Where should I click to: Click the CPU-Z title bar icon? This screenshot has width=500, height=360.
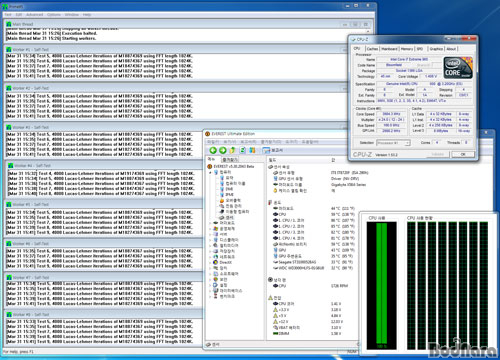click(353, 39)
